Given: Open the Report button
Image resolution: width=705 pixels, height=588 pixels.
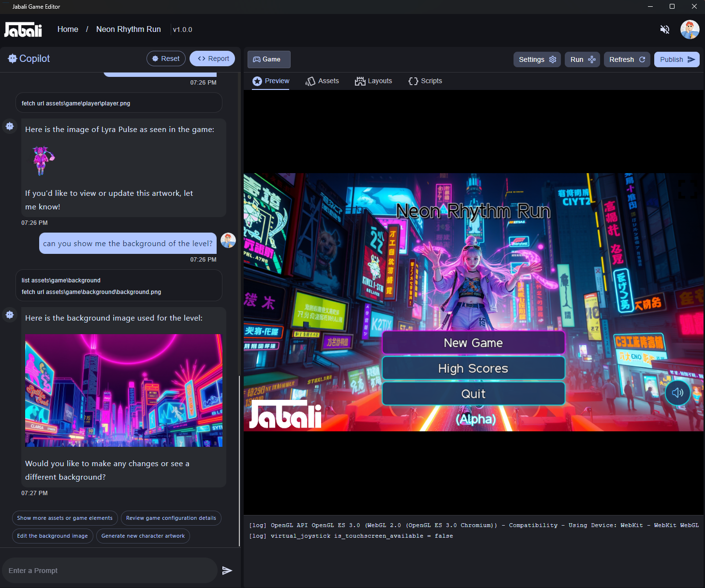Looking at the screenshot, I should click(212, 59).
